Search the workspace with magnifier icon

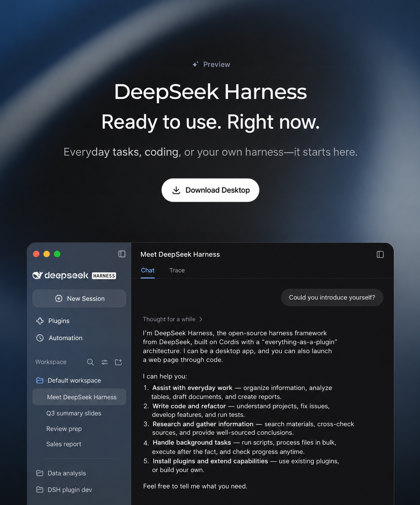coord(90,362)
